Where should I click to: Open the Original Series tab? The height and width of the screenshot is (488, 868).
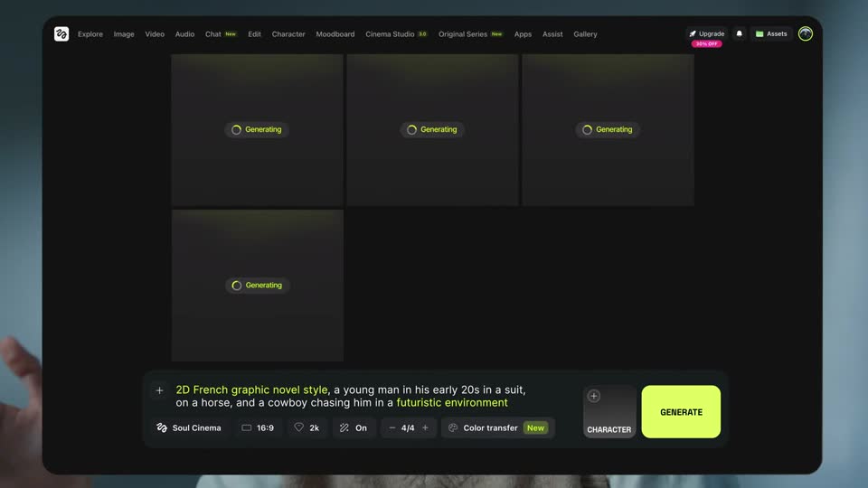tap(470, 34)
